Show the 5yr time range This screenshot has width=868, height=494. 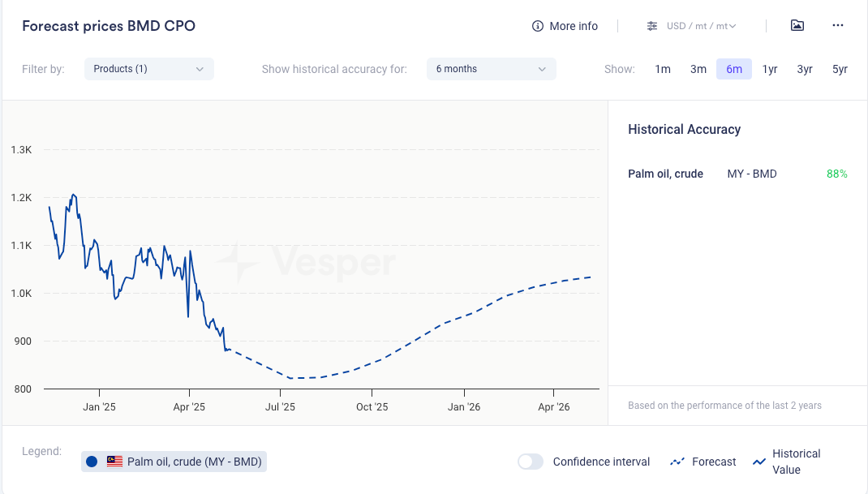(840, 69)
